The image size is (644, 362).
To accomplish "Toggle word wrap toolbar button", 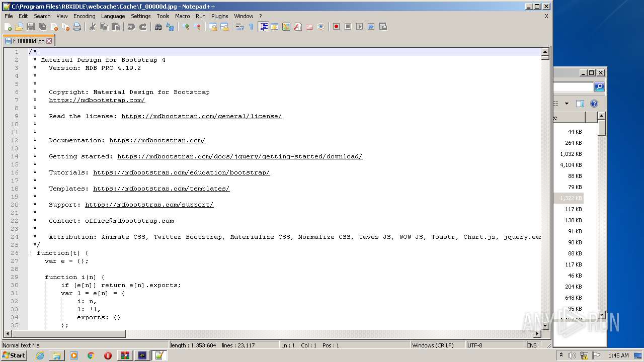I will 240,27.
